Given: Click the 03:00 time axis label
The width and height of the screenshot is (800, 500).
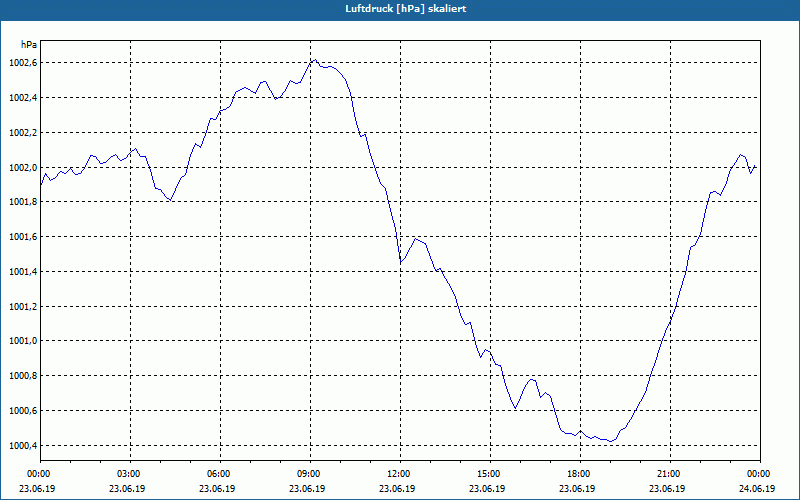Looking at the screenshot, I should coord(130,474).
